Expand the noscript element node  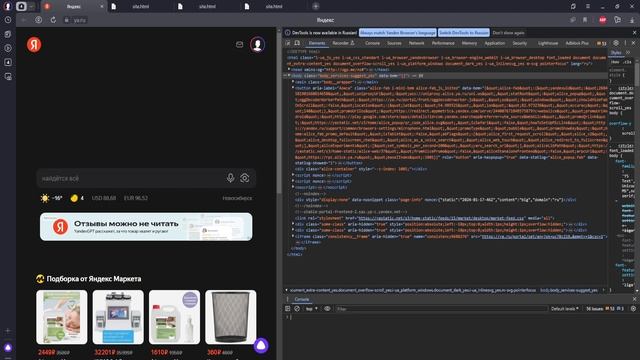(x=293, y=187)
